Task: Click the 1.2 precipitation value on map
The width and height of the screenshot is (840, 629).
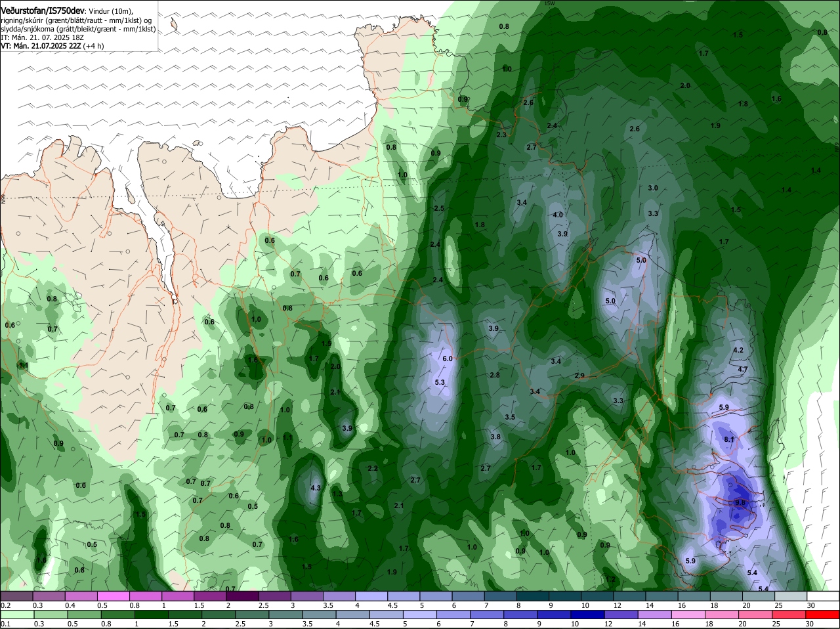Action: 610,580
